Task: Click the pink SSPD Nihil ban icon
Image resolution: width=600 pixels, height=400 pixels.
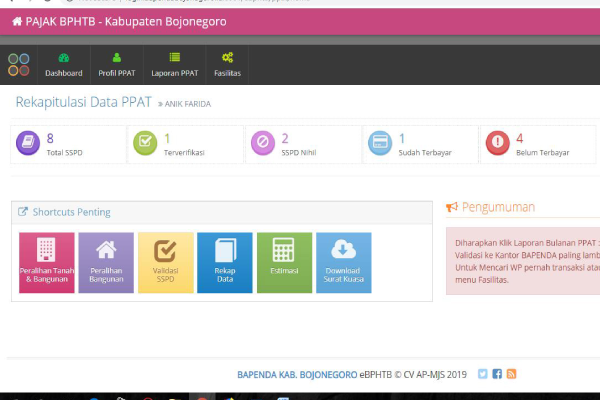Action: point(263,143)
